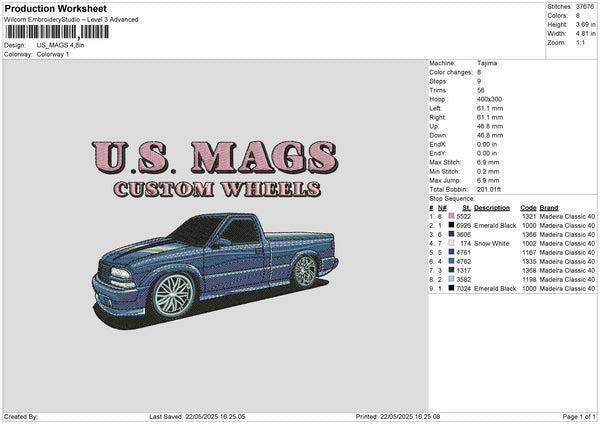Click thread code 1335 in row 6
600x424 pixels.
pos(529,261)
